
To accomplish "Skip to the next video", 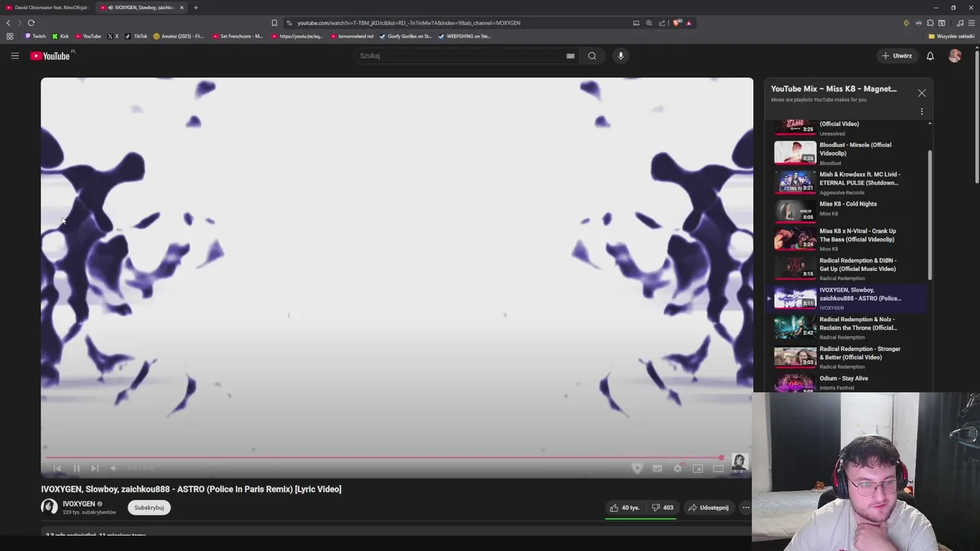I will (95, 468).
